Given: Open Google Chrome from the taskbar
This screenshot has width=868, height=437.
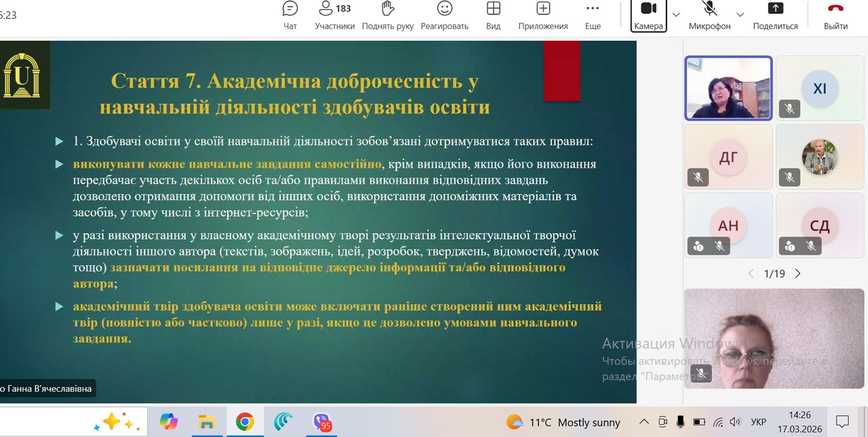Looking at the screenshot, I should point(245,422).
